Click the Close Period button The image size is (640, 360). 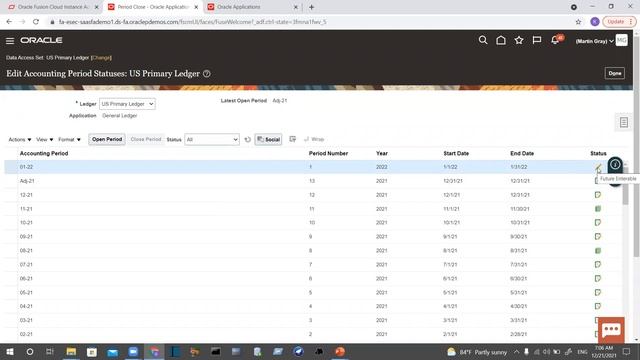[146, 140]
